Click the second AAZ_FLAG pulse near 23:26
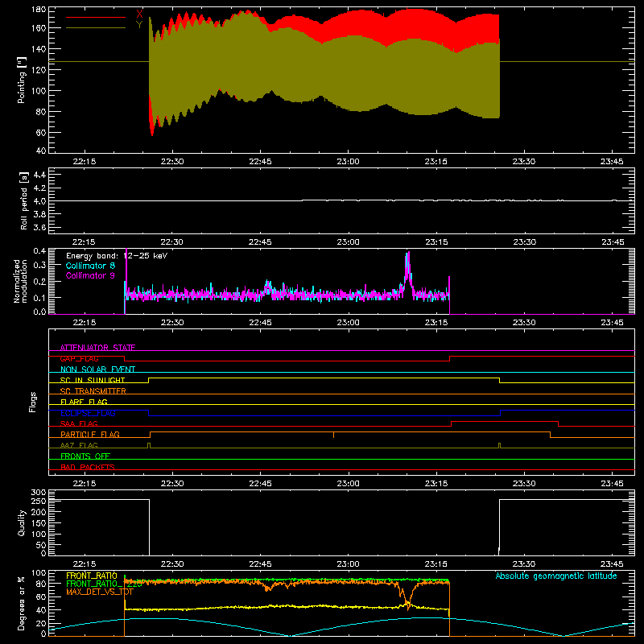 (499, 445)
